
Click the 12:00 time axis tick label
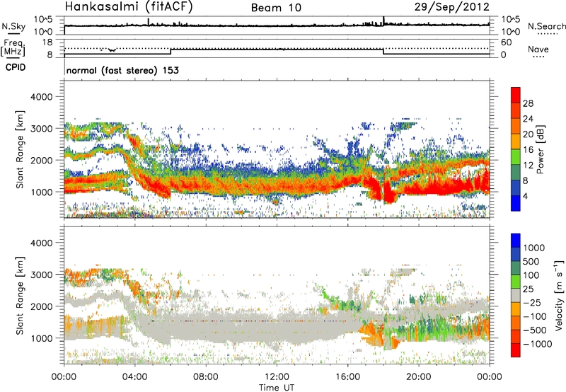point(277,377)
